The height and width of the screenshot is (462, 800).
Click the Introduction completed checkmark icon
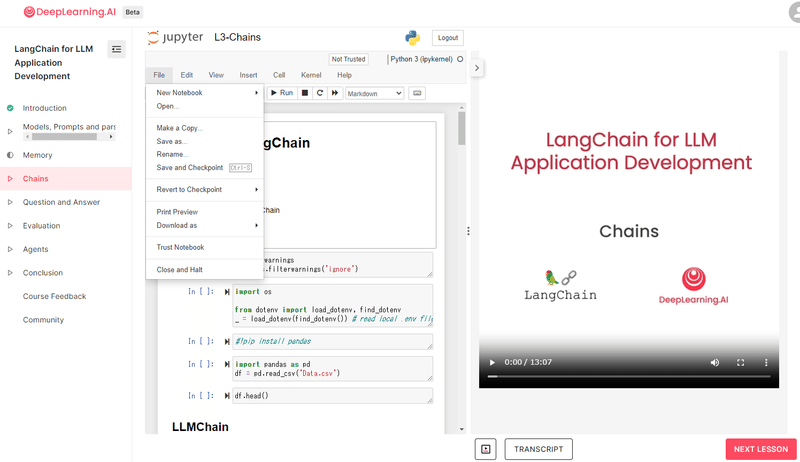(x=10, y=108)
